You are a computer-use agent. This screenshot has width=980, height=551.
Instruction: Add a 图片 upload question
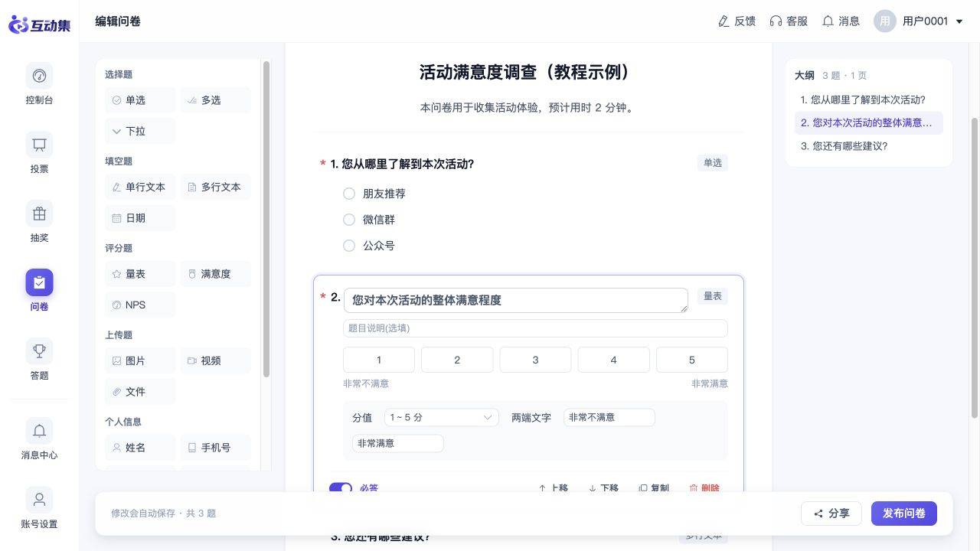(140, 360)
